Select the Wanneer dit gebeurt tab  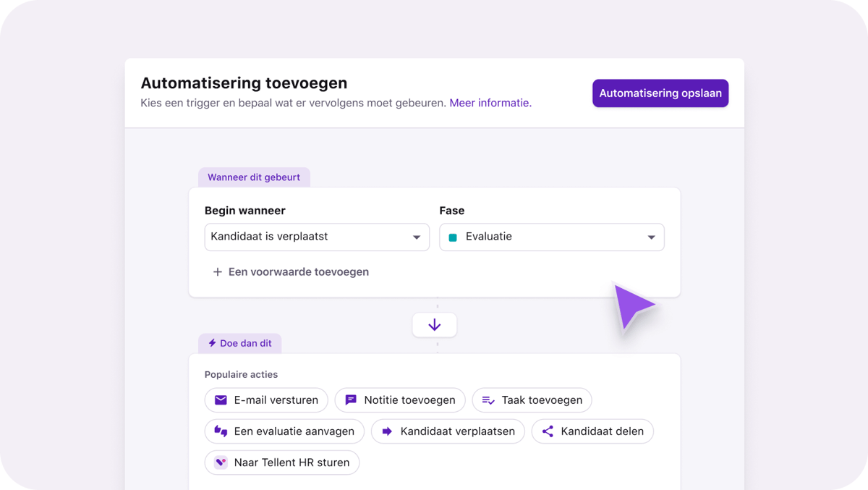(254, 177)
